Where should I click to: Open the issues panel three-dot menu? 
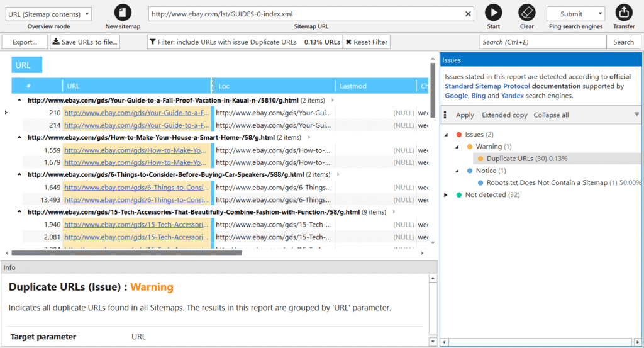446,115
